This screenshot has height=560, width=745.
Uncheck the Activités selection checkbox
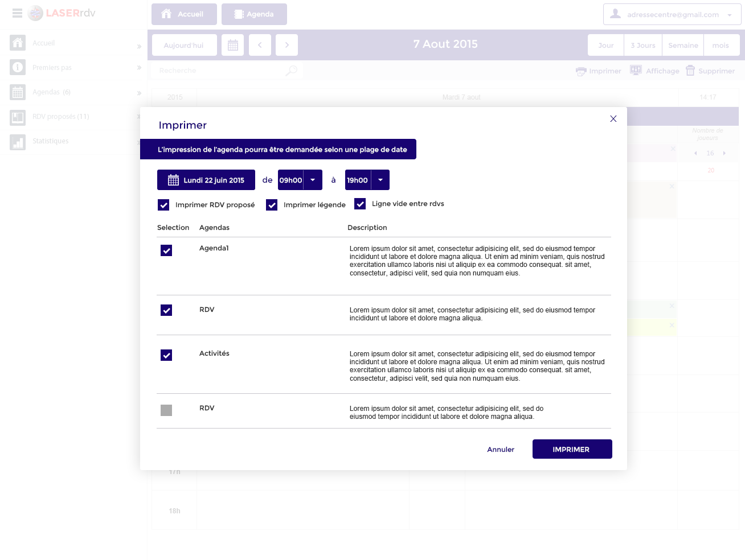point(166,355)
